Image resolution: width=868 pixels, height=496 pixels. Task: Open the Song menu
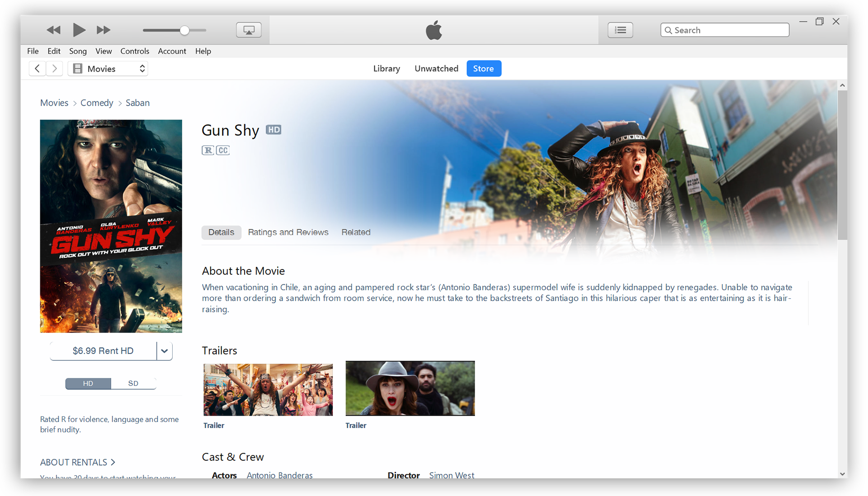point(78,51)
